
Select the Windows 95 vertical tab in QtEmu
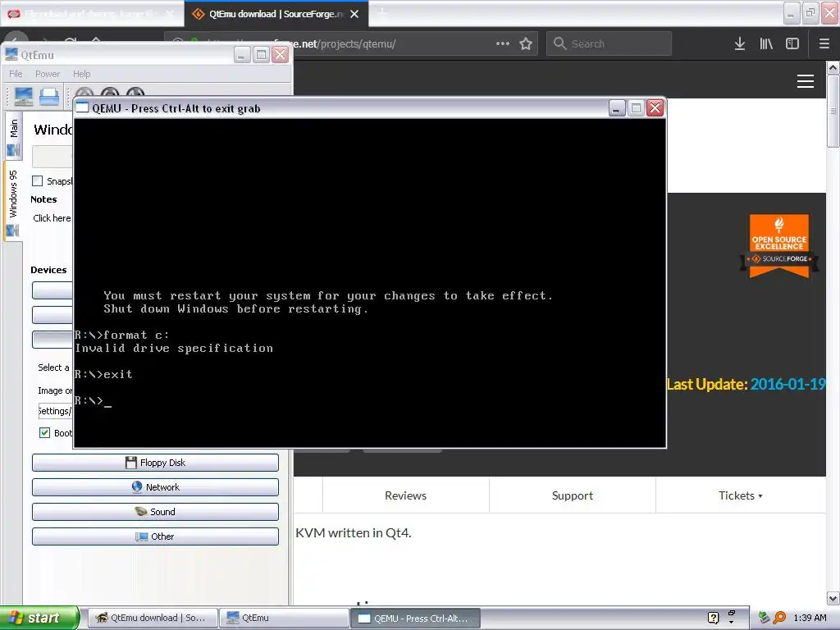tap(14, 202)
